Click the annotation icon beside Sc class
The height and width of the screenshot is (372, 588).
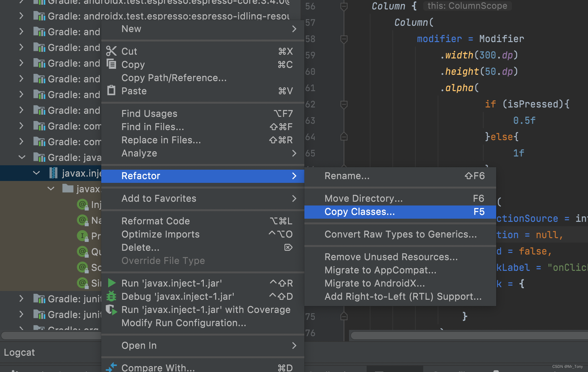83,267
